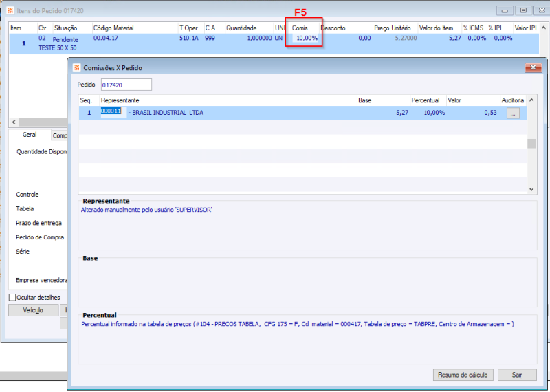Close the Itens do Pedido window

pyautogui.click(x=542, y=10)
